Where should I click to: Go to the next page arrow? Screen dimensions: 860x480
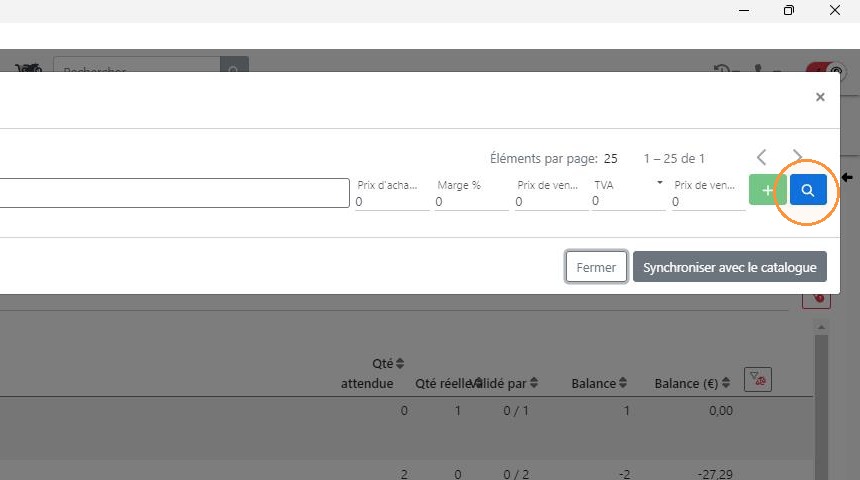[x=797, y=157]
